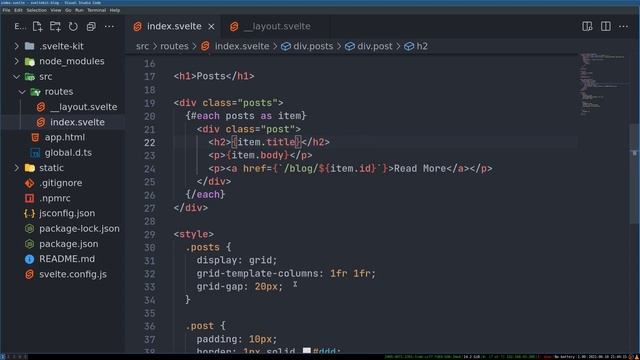Click the editor vertical scrollbar
Screen dimensions: 640x360
point(634,173)
